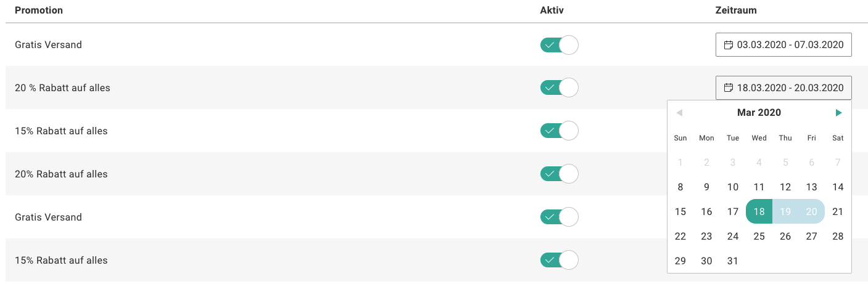Toggle off the first Gratis Versand promotion
The width and height of the screenshot is (868, 284).
pos(559,45)
